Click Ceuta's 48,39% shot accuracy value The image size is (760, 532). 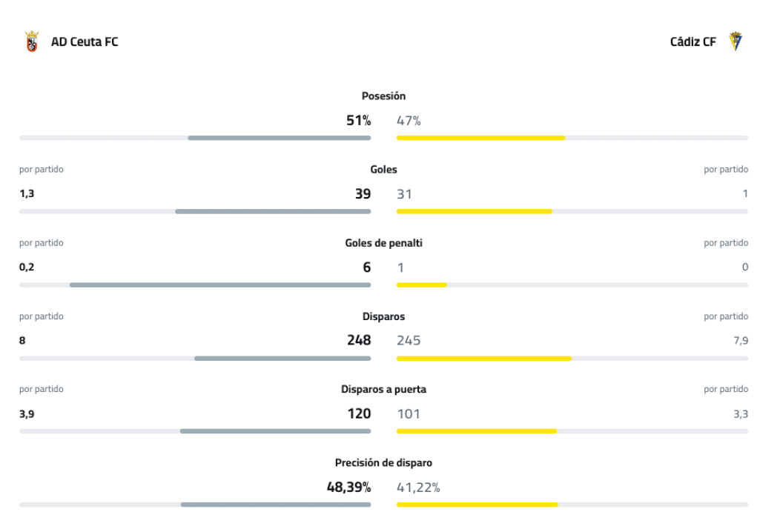(348, 487)
